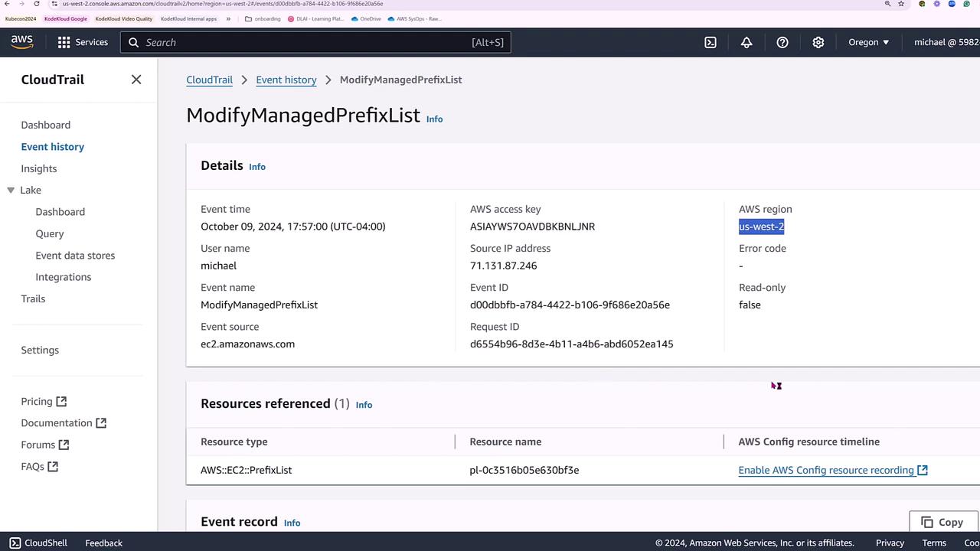The image size is (980, 551).
Task: Open Lake Integrations
Action: 64,277
